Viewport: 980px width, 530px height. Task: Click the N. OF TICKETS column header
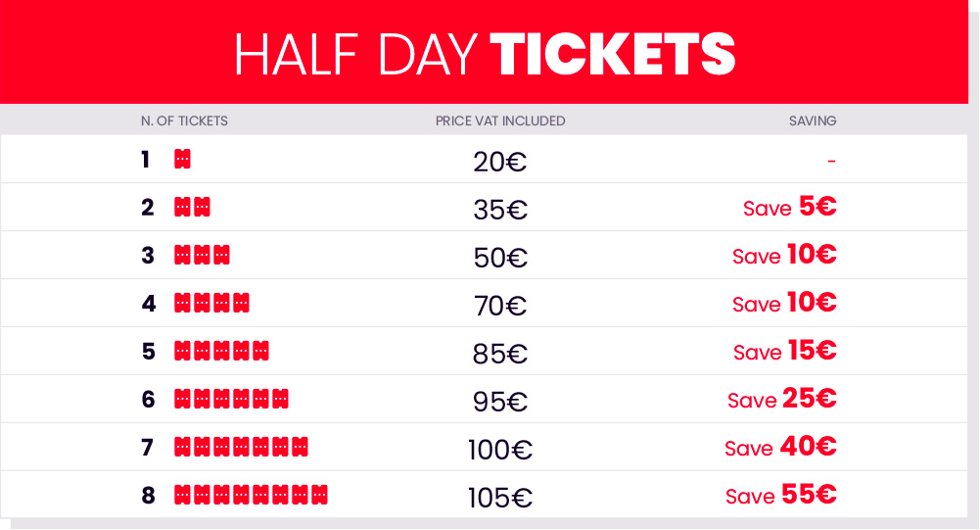click(184, 120)
